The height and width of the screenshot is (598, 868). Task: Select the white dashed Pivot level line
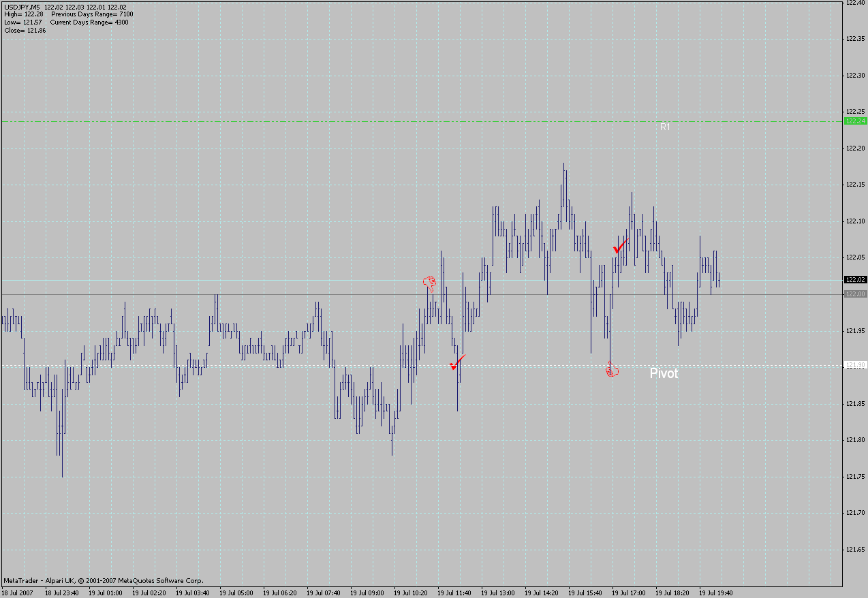(422, 366)
